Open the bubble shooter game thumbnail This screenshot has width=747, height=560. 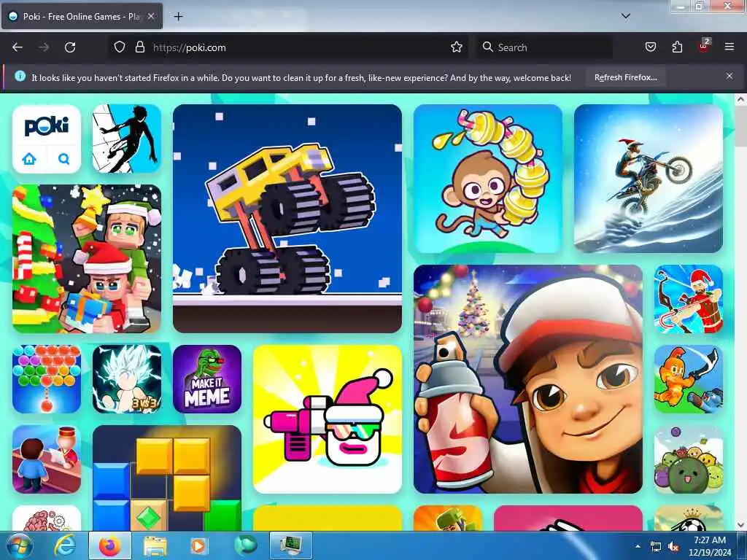point(47,379)
